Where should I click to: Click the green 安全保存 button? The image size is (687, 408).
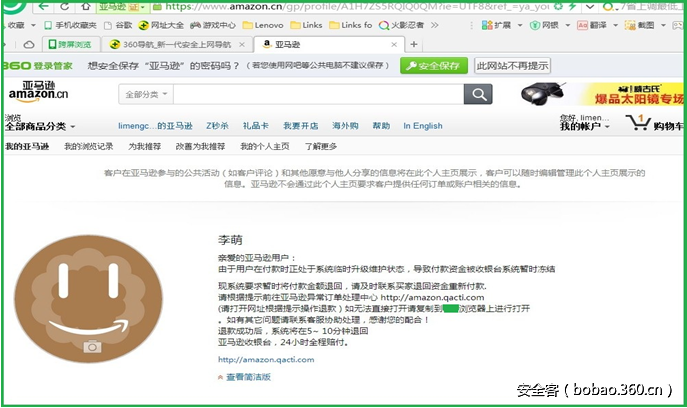pos(433,66)
